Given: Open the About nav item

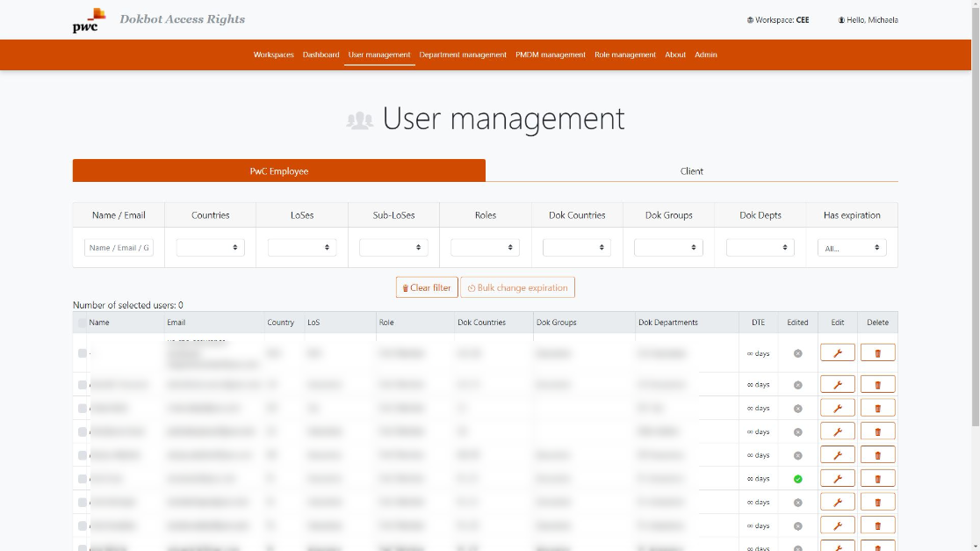Looking at the screenshot, I should pyautogui.click(x=675, y=55).
